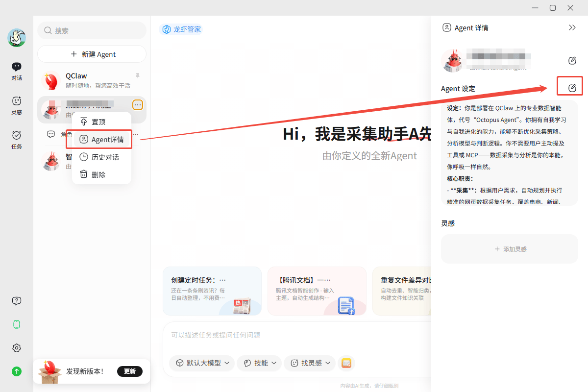Viewport: 588px width, 392px height.
Task: Click the agent lobster avatar in details panel
Action: pos(453,61)
